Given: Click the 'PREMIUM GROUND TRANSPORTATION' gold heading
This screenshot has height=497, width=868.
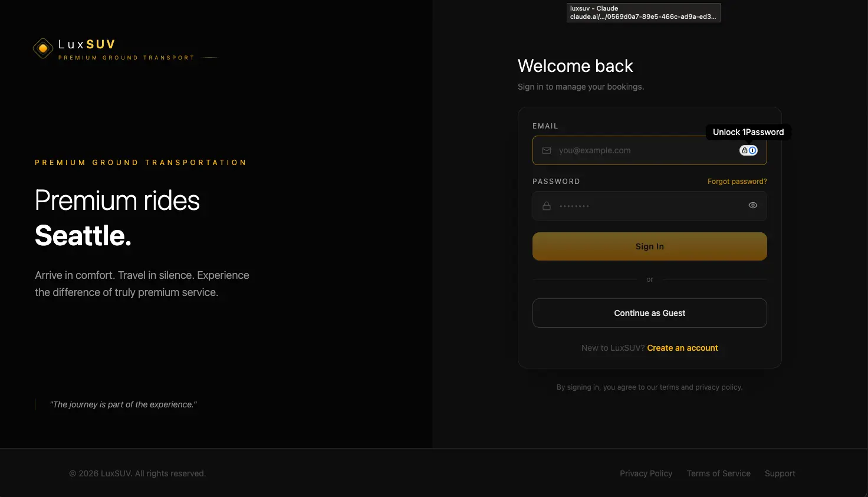Looking at the screenshot, I should click(x=140, y=163).
